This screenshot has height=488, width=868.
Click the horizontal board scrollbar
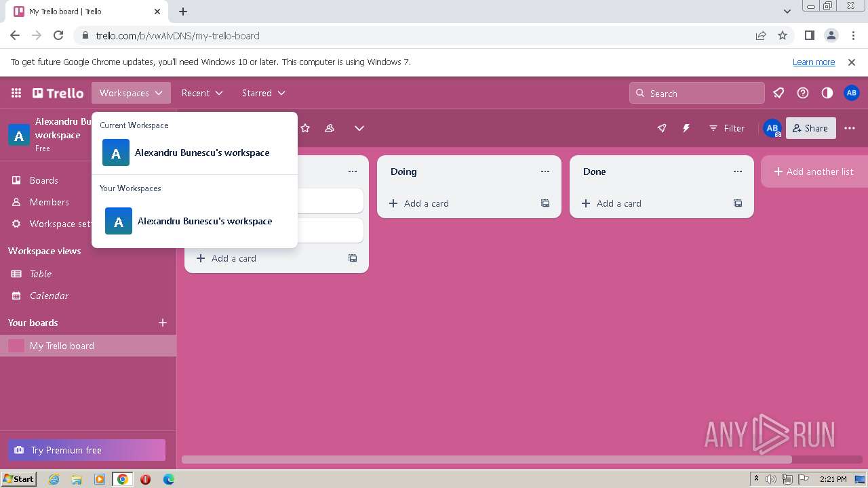(x=486, y=460)
